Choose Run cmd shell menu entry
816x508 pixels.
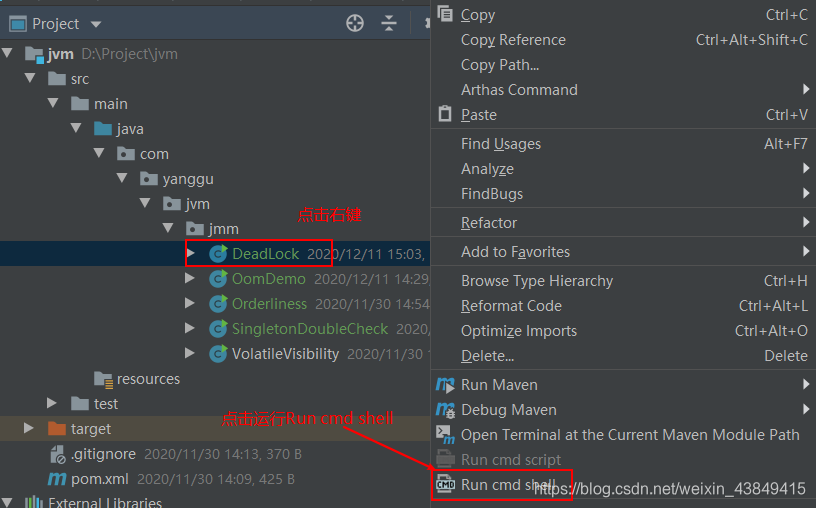623,485
